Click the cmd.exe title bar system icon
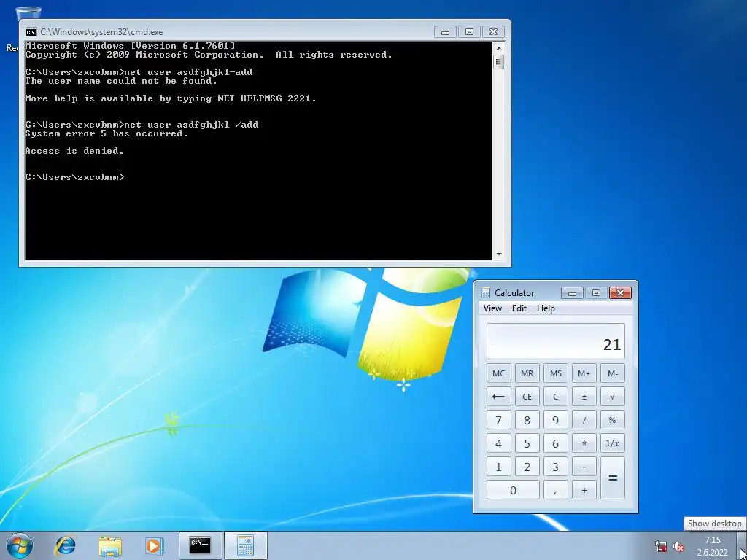Viewport: 747px width, 560px height. 31,32
